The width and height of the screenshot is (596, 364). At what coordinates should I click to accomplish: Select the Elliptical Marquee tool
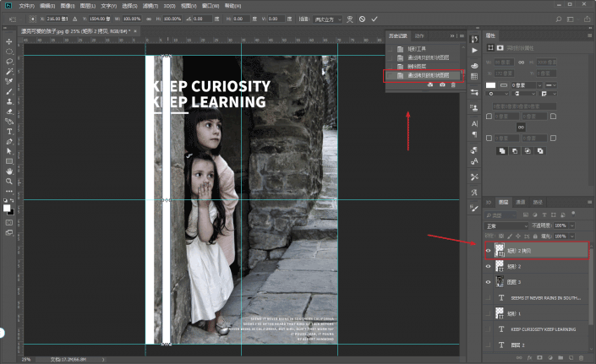coord(9,52)
